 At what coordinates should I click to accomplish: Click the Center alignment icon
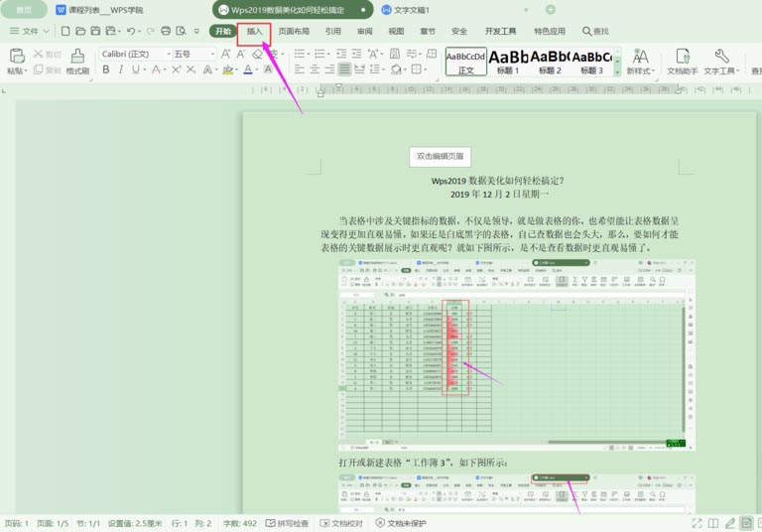(x=315, y=69)
